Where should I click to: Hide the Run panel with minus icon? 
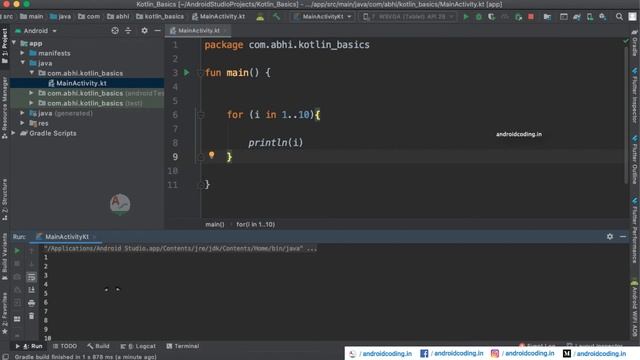click(x=623, y=236)
